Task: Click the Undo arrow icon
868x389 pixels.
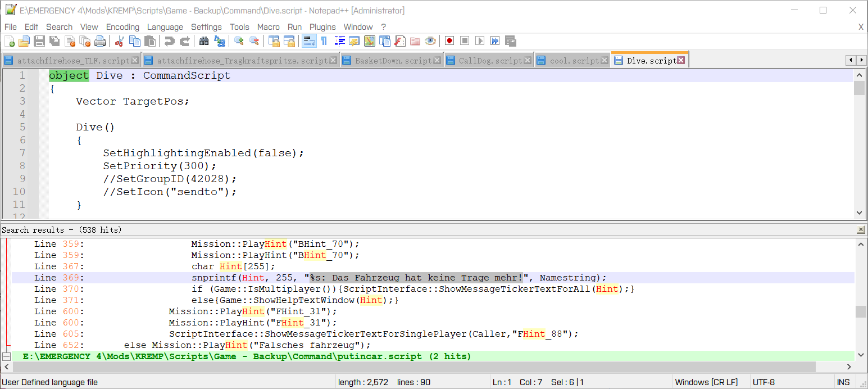Action: point(169,41)
